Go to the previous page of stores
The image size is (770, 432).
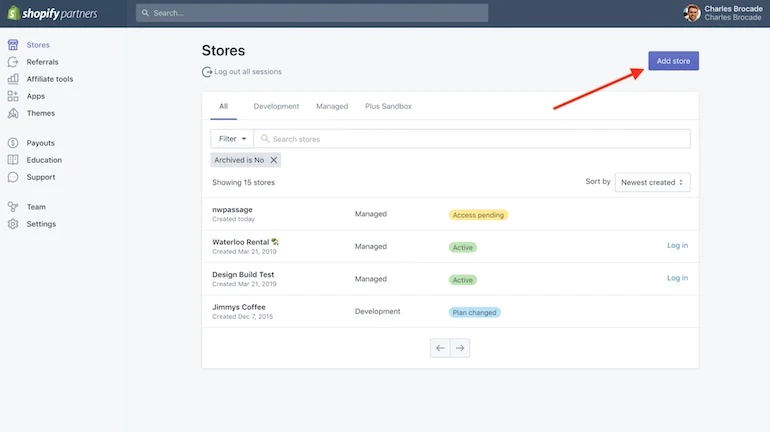[x=440, y=348]
